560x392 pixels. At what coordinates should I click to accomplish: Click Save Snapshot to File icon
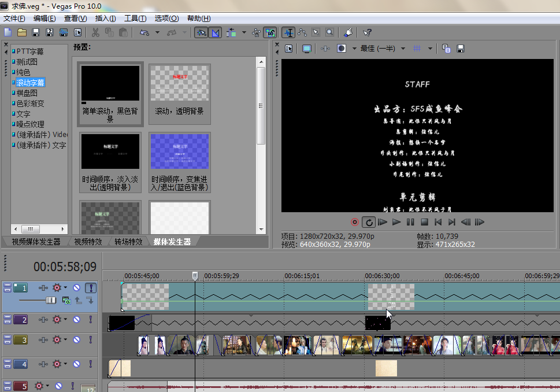pyautogui.click(x=461, y=48)
